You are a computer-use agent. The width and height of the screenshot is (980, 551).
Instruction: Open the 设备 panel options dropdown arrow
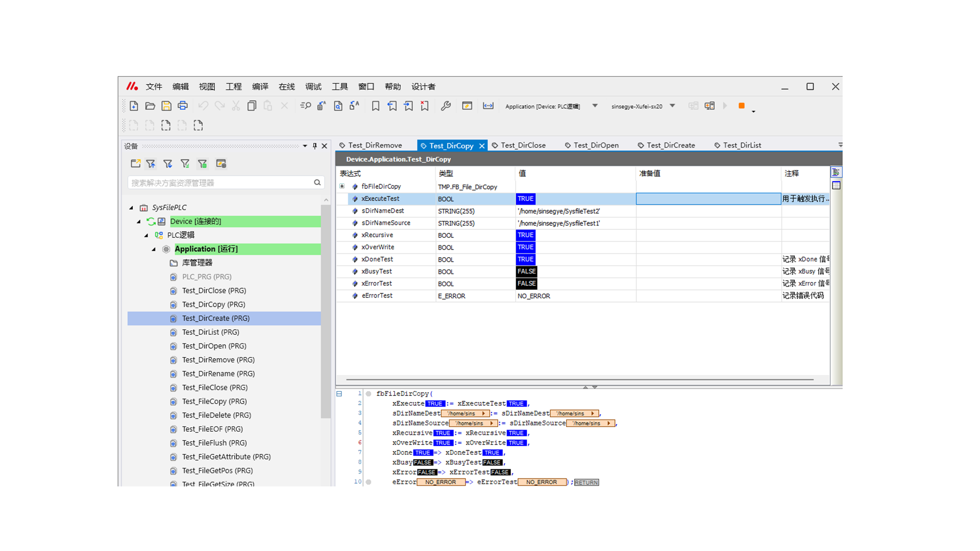click(x=305, y=146)
